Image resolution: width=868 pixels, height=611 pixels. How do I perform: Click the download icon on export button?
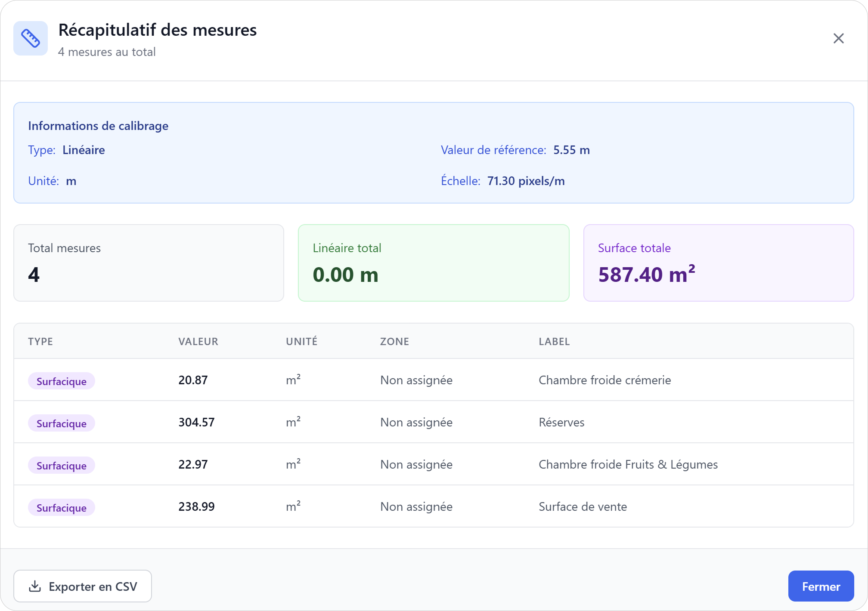click(x=35, y=586)
